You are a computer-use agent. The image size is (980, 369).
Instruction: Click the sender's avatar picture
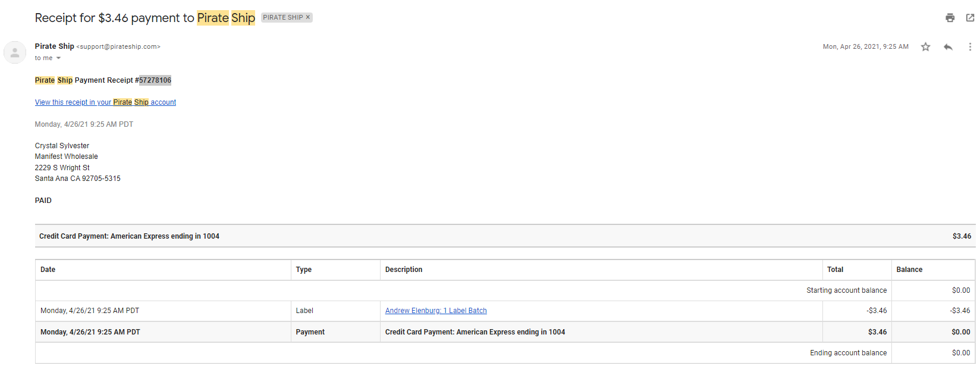pos(15,52)
